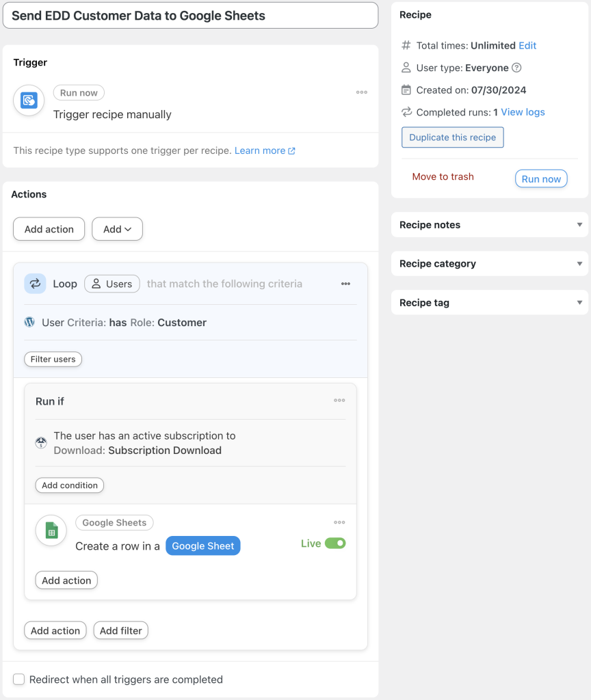Viewport: 591px width, 700px height.
Task: Open the Add dropdown under Actions
Action: point(117,229)
